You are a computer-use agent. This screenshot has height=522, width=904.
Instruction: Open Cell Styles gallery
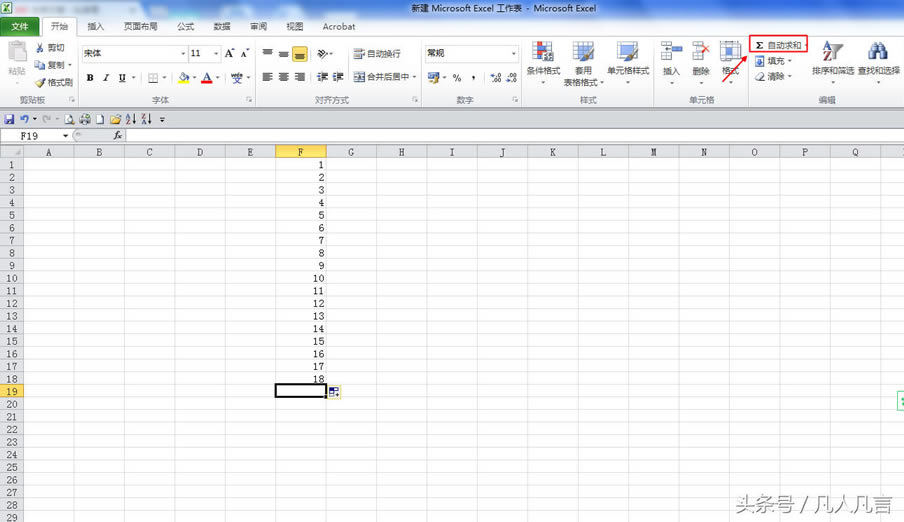coord(628,62)
